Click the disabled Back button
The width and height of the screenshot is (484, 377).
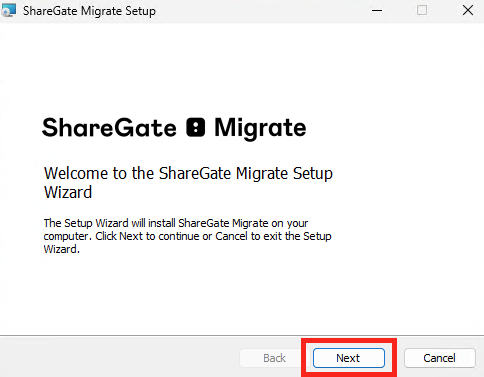274,358
